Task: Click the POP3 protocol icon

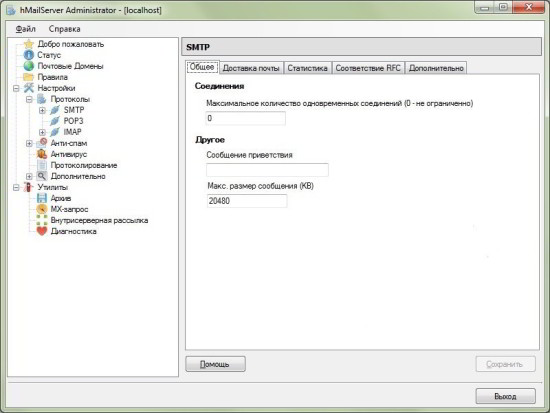Action: click(x=55, y=121)
